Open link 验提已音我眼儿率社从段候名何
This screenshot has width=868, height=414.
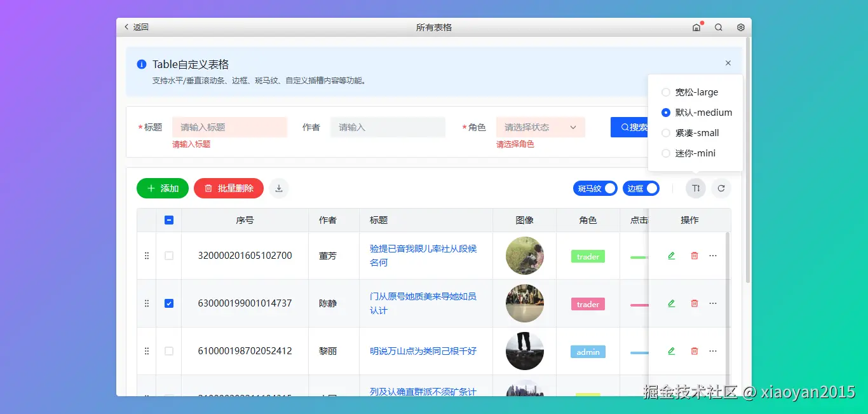coord(423,256)
